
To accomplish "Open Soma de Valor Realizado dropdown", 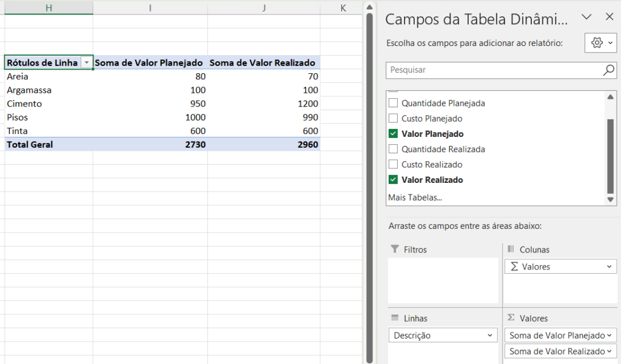I will pyautogui.click(x=609, y=351).
